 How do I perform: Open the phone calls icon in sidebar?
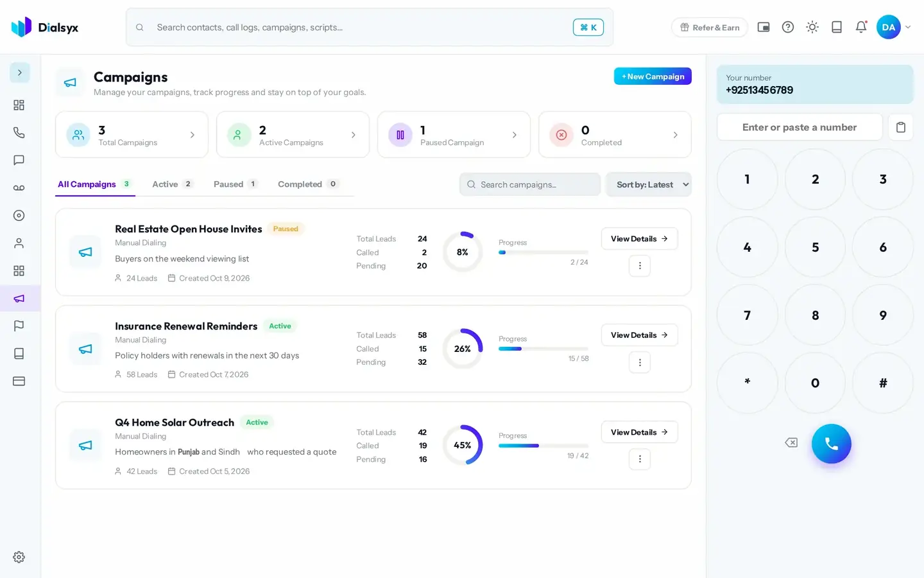click(x=19, y=132)
